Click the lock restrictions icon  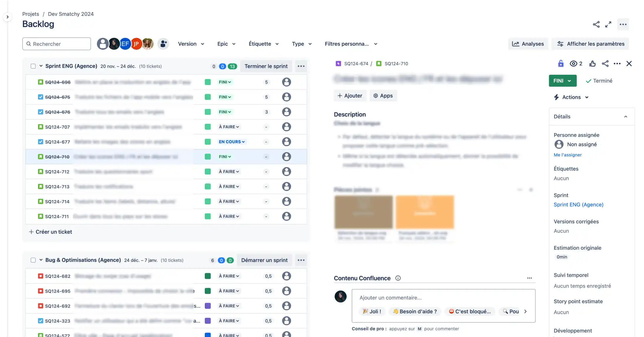click(561, 64)
